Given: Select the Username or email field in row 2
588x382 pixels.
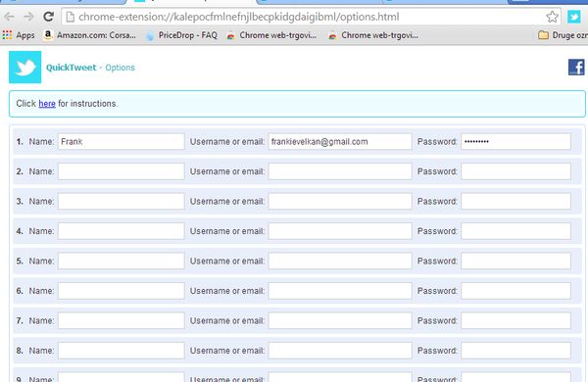Looking at the screenshot, I should [x=340, y=171].
